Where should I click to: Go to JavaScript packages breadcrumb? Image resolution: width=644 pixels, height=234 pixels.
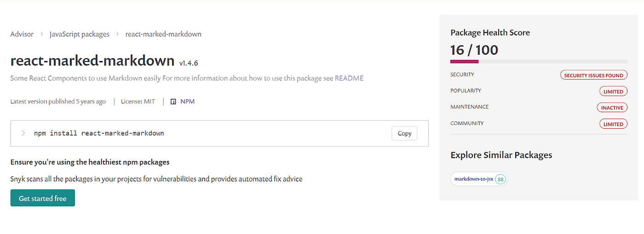[80, 34]
